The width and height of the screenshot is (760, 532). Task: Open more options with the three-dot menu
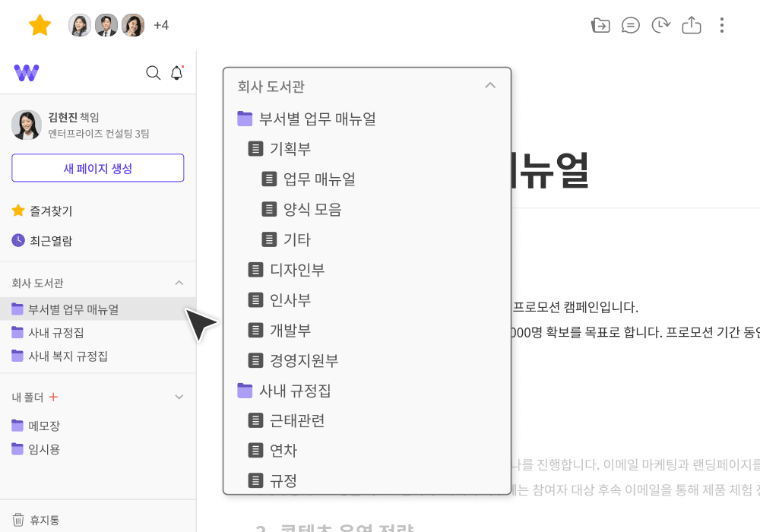721,25
